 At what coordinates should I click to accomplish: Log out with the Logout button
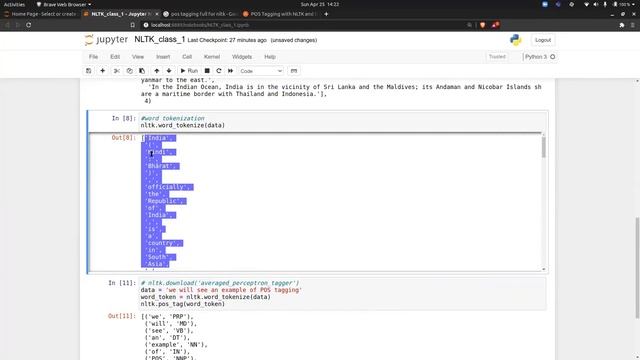tap(543, 40)
